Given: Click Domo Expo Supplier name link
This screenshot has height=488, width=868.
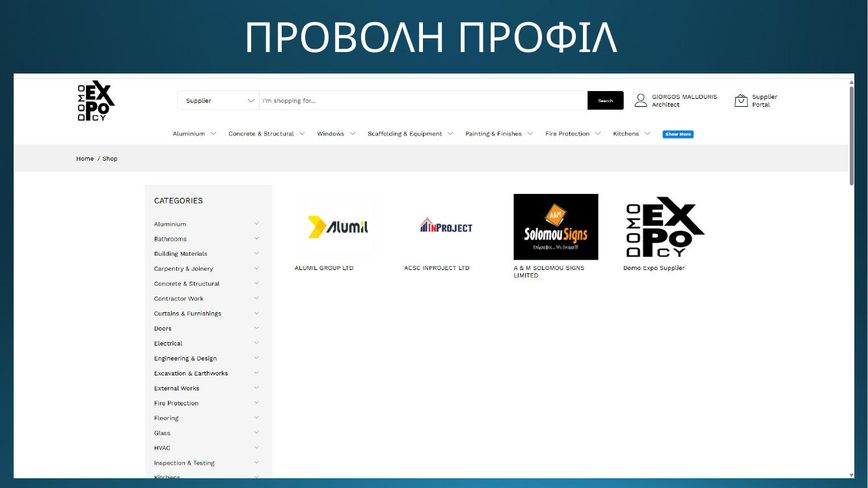Looking at the screenshot, I should click(x=654, y=268).
